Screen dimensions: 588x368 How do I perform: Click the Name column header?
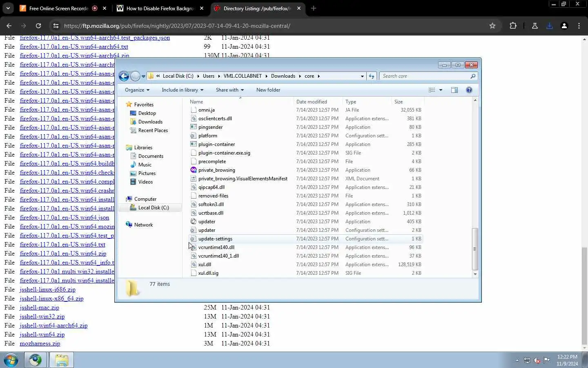[x=241, y=102]
